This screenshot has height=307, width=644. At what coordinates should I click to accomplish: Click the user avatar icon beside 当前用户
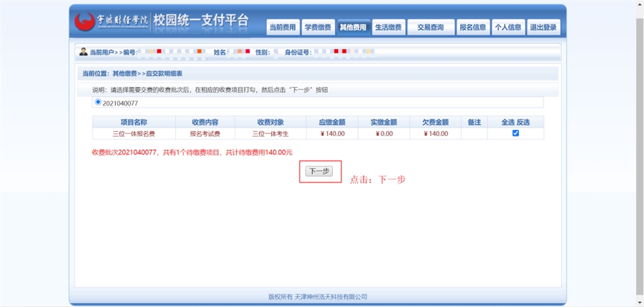pos(83,52)
